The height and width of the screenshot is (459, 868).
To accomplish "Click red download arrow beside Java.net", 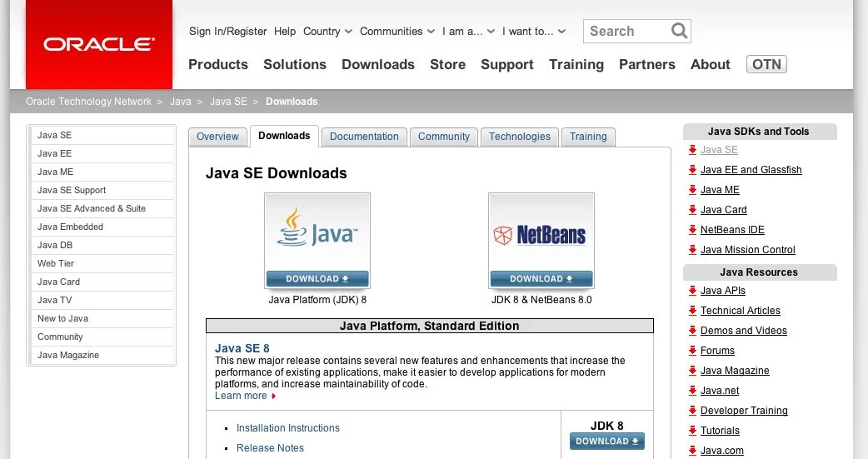I will (692, 391).
